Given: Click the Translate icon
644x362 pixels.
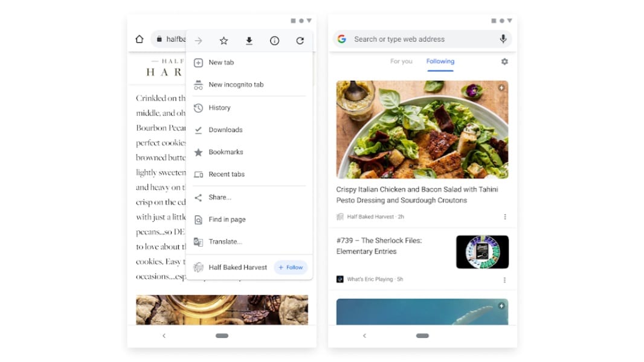Looking at the screenshot, I should point(198,242).
